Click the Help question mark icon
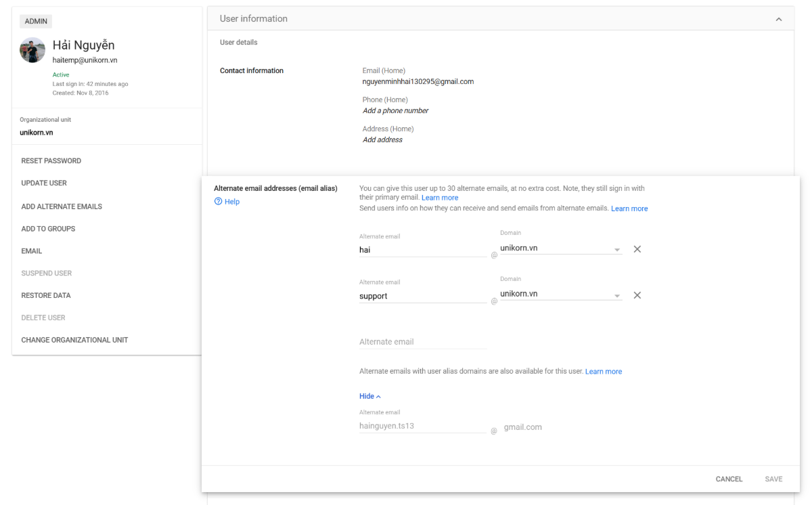Viewport: 812px width, 505px height. point(219,202)
